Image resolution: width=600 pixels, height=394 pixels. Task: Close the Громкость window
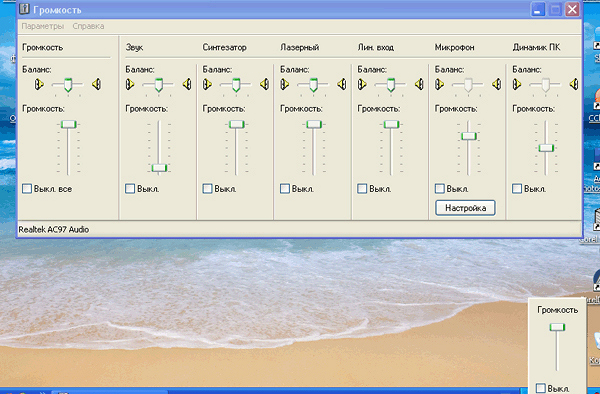[x=572, y=9]
